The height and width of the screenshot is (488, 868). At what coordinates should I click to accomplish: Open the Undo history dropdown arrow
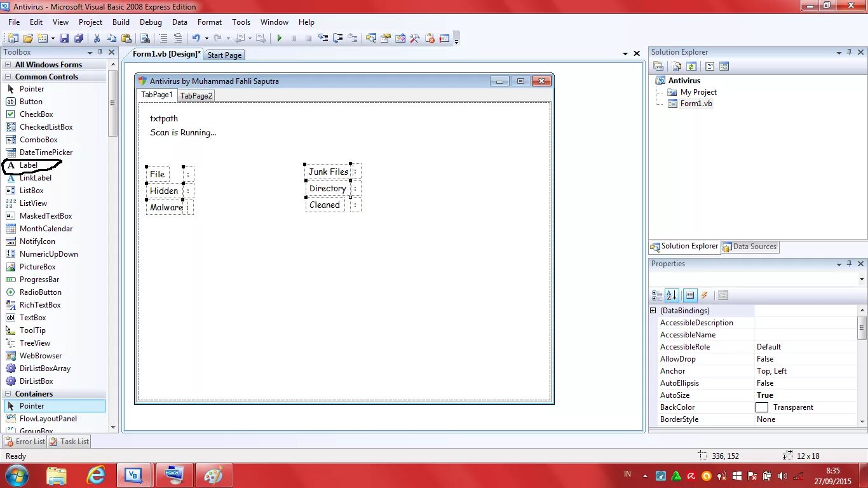[206, 38]
